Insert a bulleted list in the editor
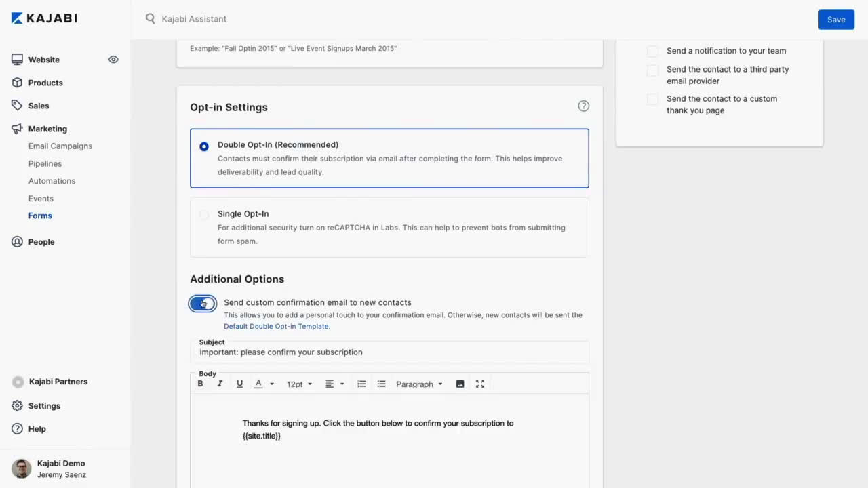Screen dimensions: 868x488 pos(381,384)
